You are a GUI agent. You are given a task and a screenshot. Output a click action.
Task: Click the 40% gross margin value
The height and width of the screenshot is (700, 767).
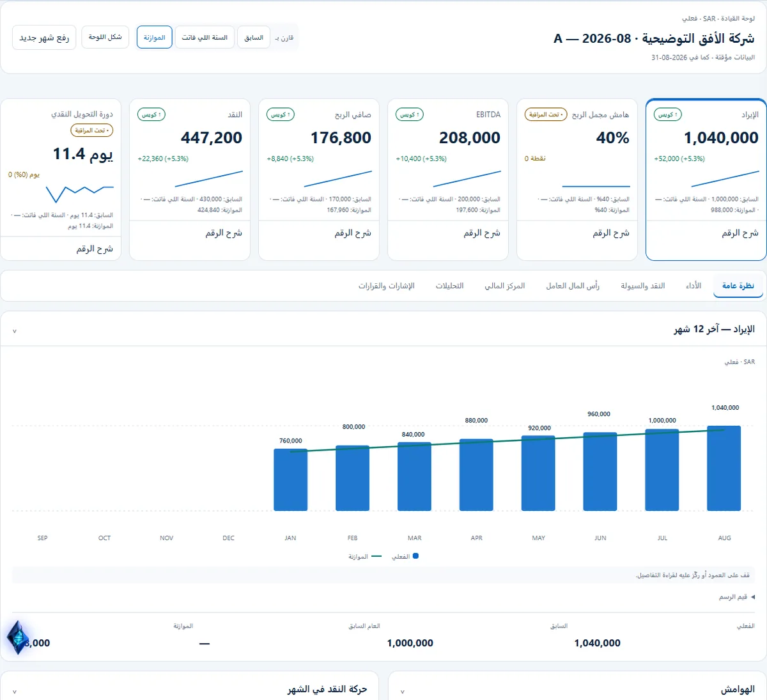coord(613,137)
